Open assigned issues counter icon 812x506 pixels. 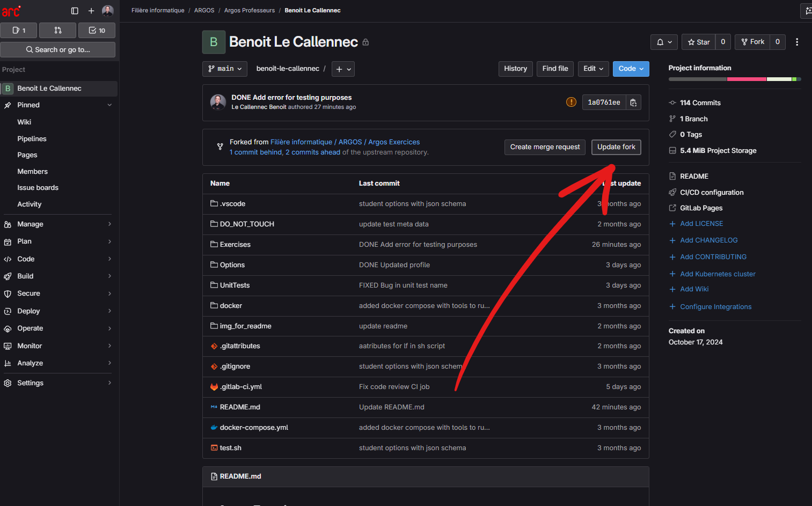point(19,31)
